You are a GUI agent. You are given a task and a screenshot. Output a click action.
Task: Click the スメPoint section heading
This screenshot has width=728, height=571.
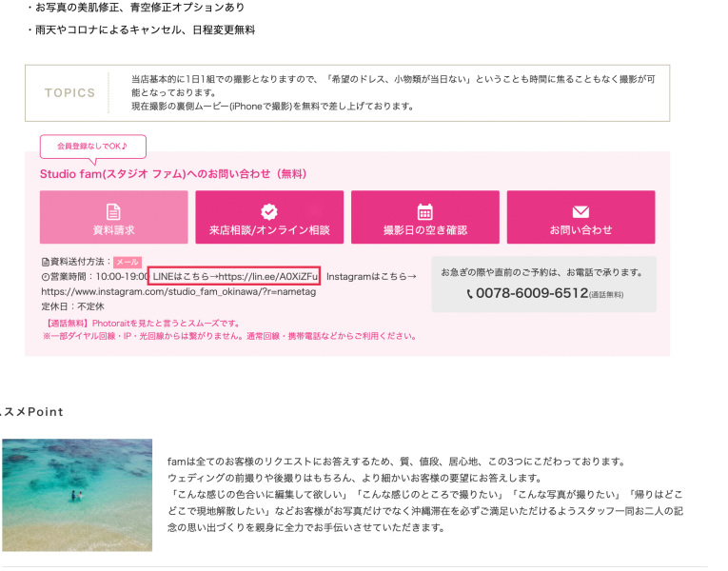click(31, 412)
